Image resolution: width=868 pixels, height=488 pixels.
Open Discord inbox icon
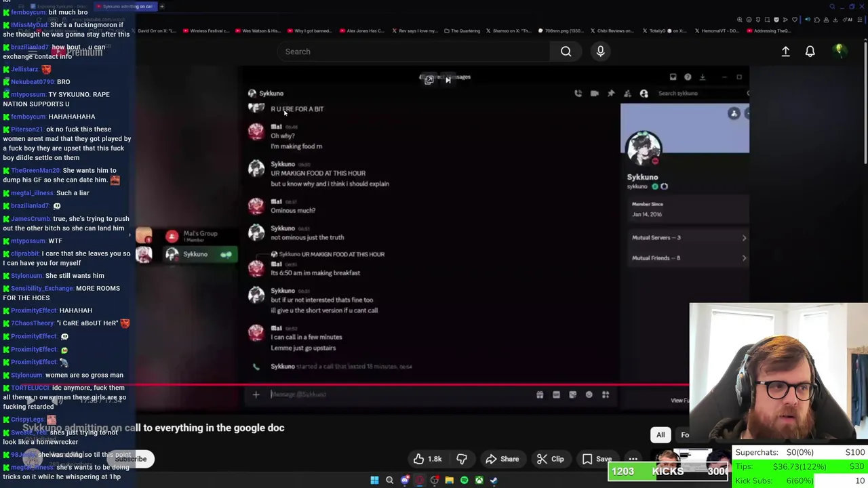pos(673,77)
